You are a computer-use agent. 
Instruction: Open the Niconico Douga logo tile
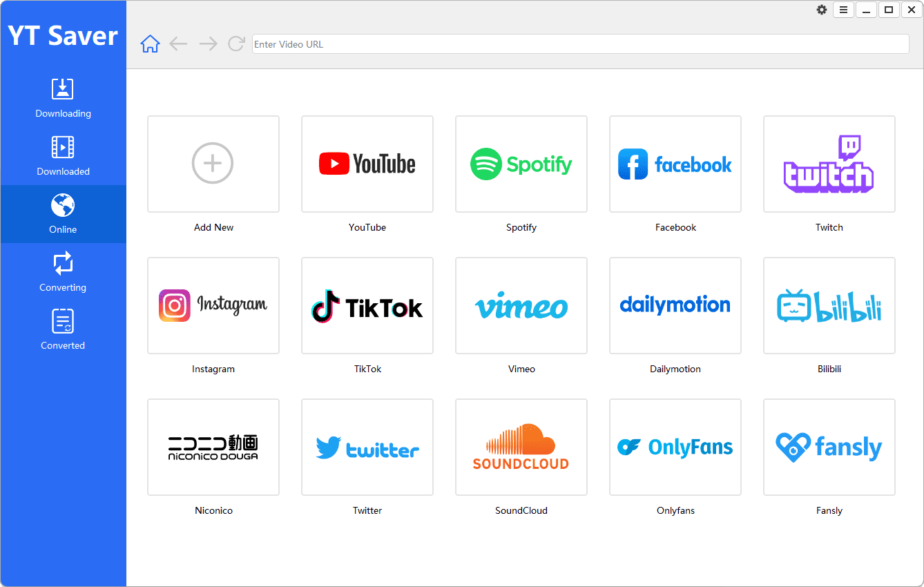(213, 448)
